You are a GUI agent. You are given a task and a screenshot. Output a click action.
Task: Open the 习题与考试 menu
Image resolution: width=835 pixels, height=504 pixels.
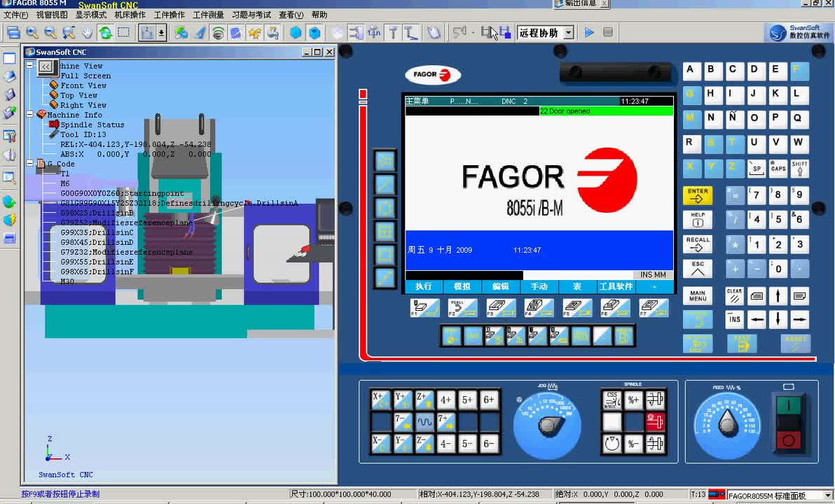point(251,15)
